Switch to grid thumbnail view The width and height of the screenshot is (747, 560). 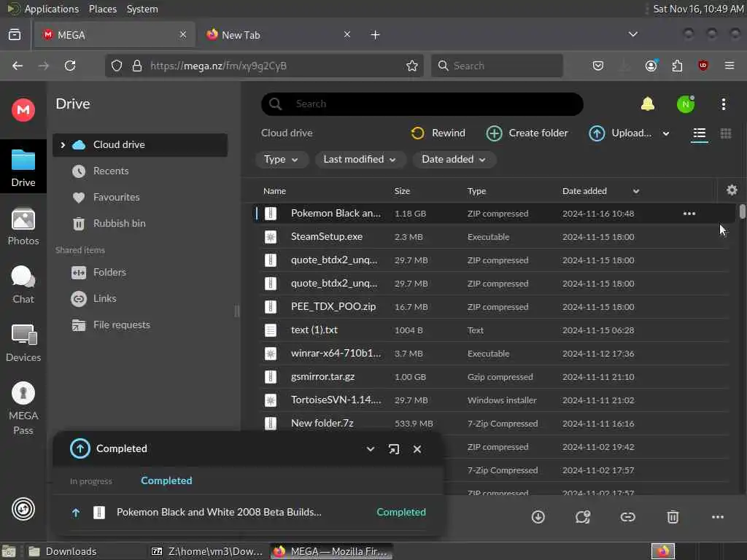(726, 133)
